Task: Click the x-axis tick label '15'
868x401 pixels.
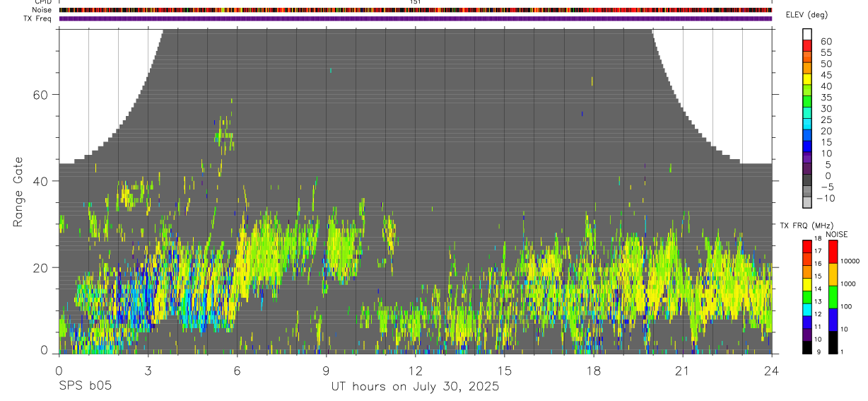Action: pos(505,370)
